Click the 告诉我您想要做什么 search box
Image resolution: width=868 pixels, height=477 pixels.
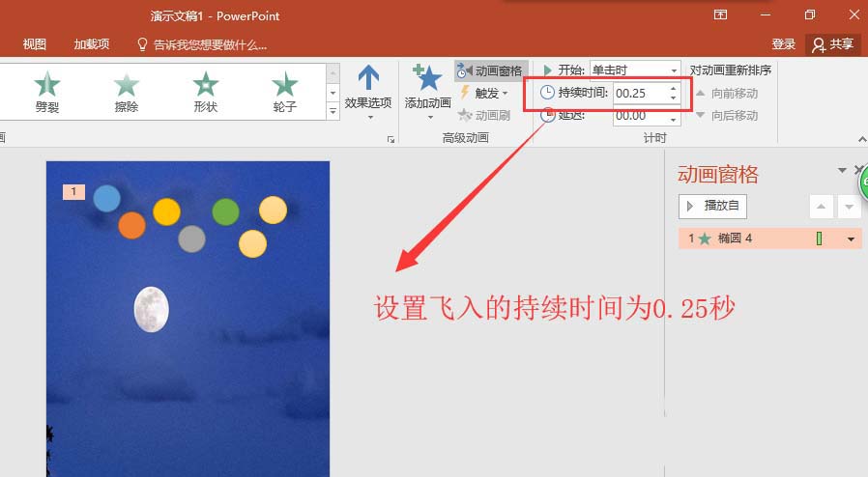(x=203, y=44)
